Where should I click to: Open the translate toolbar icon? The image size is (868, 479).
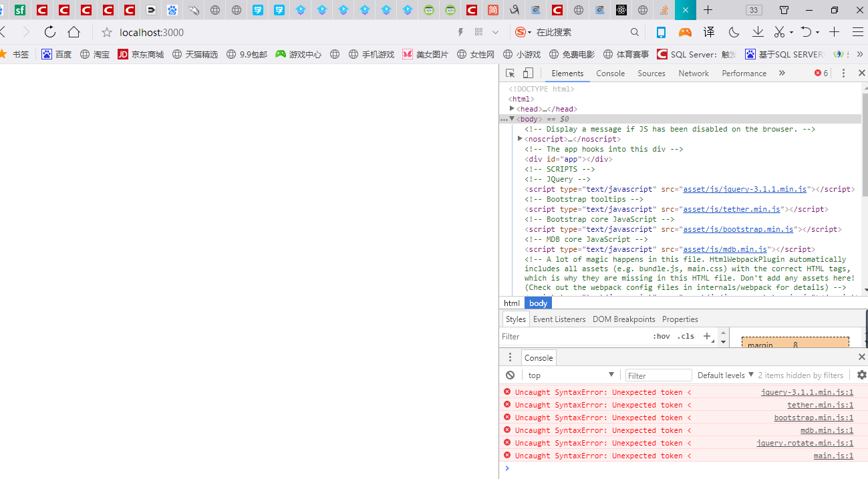pos(709,32)
